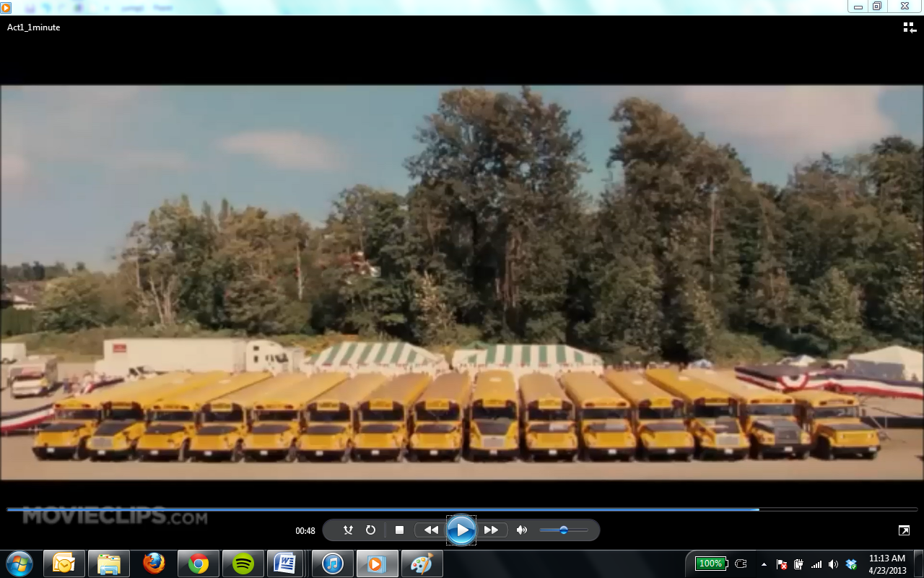Open the taskbar clock and date

887,564
